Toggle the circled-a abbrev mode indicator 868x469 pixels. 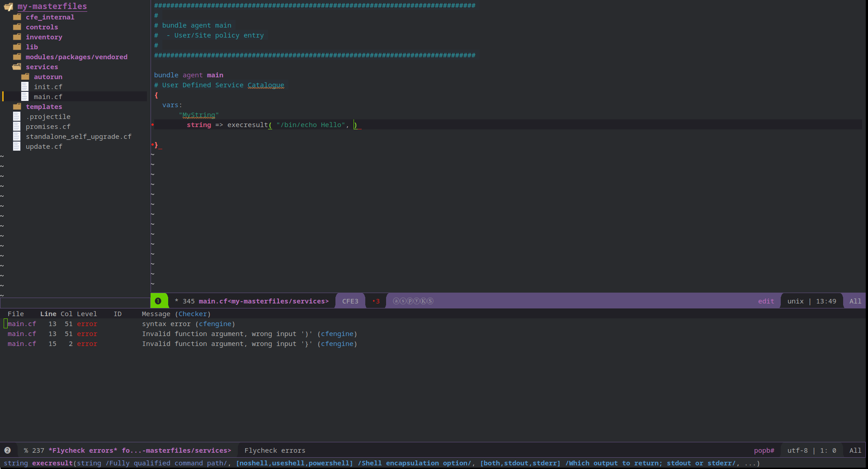point(396,301)
